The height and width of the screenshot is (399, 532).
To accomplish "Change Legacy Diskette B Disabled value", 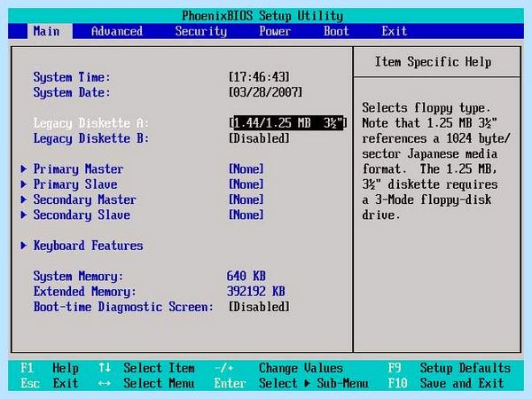I will click(259, 138).
